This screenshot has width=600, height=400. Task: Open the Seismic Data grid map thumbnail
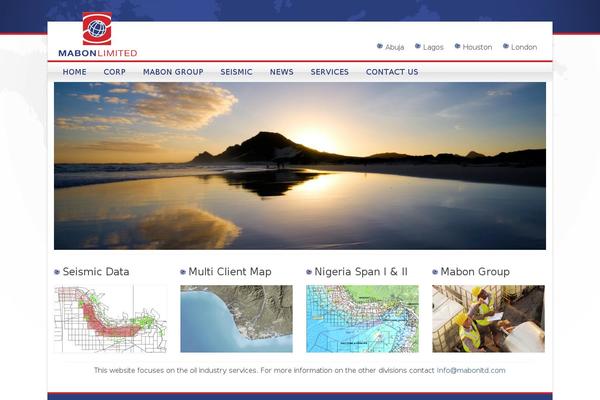[111, 319]
